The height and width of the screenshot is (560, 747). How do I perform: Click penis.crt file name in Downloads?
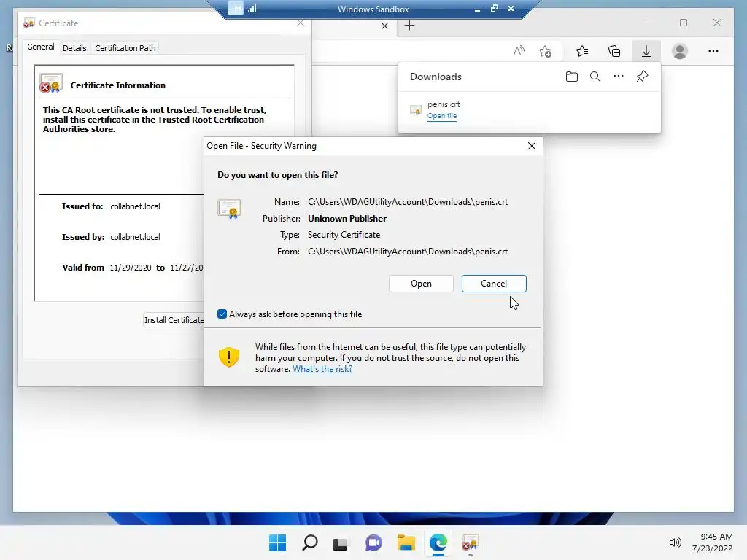click(x=444, y=104)
